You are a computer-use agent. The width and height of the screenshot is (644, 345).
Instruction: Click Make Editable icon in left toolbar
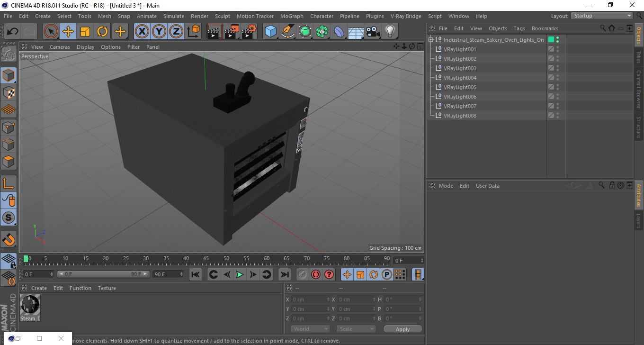pyautogui.click(x=9, y=54)
